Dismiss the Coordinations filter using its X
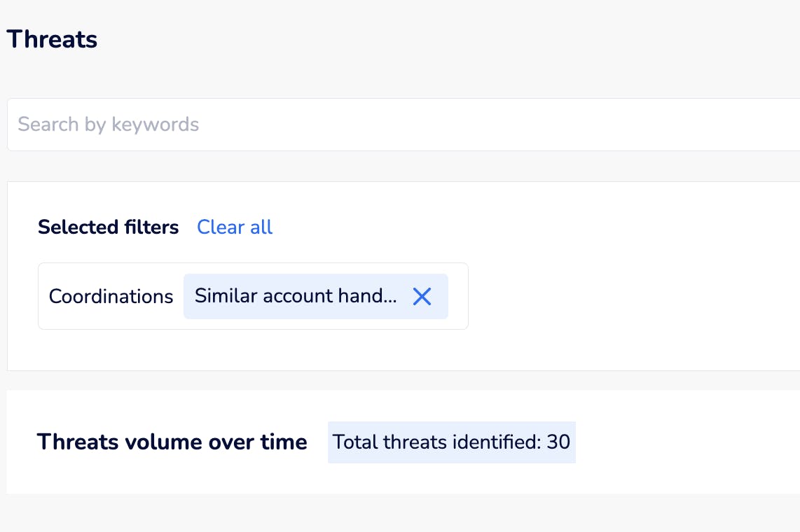800x532 pixels. (422, 297)
